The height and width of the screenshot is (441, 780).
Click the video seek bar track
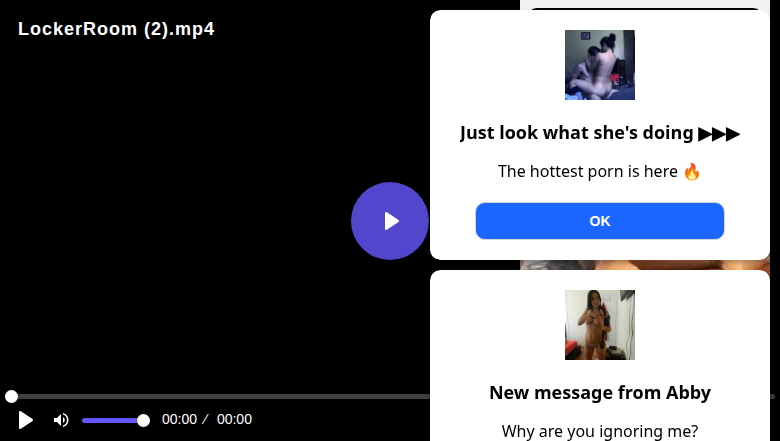point(220,397)
